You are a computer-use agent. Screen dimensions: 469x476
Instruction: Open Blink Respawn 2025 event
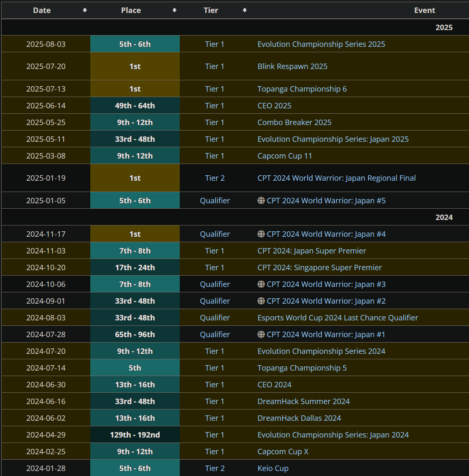[293, 67]
